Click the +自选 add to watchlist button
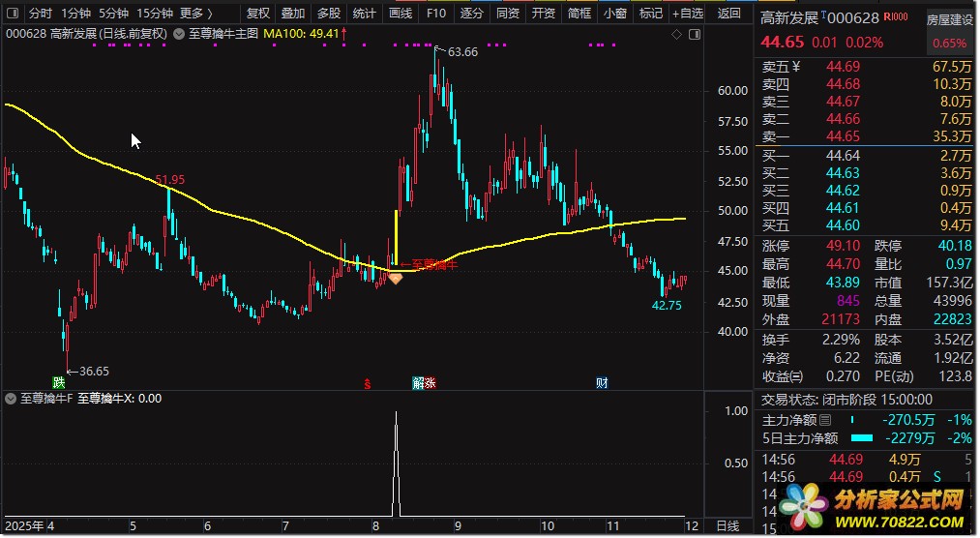Viewport: 980px width, 538px height. tap(686, 14)
